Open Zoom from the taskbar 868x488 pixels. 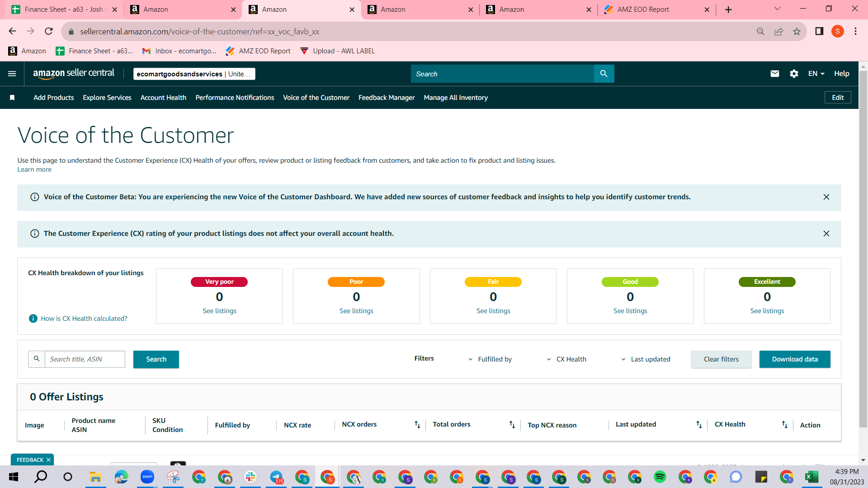[147, 477]
